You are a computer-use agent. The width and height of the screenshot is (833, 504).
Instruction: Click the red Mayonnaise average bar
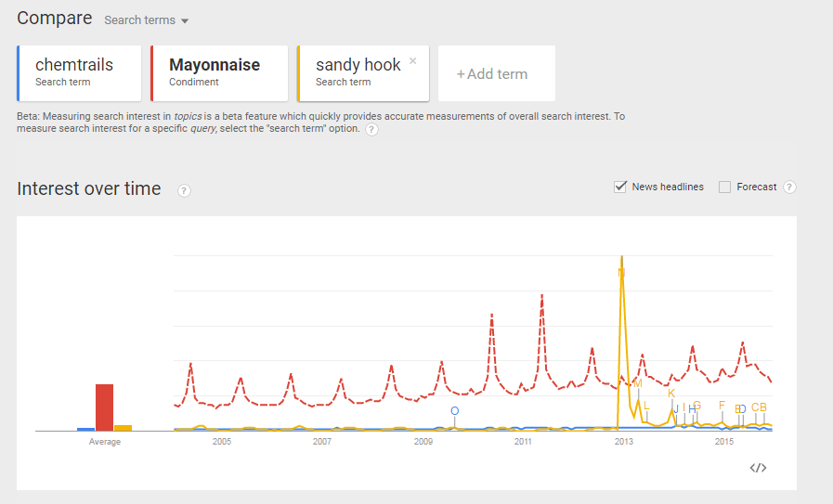(104, 407)
